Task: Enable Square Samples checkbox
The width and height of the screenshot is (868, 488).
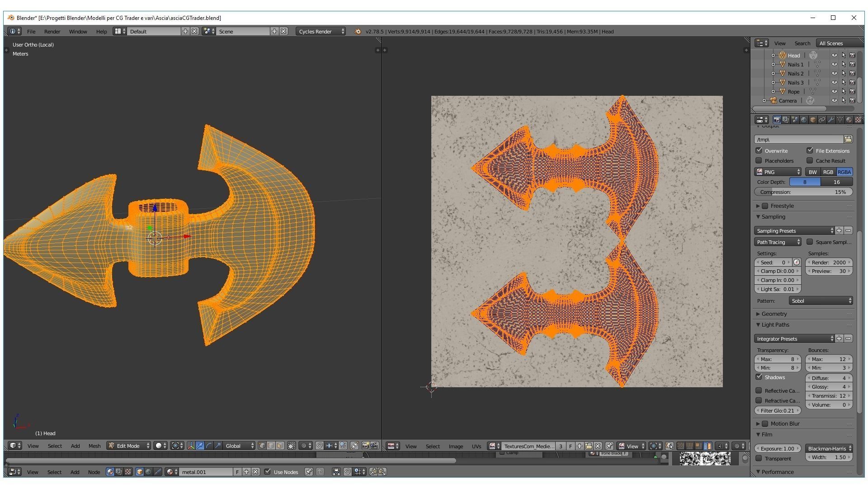Action: pos(810,242)
